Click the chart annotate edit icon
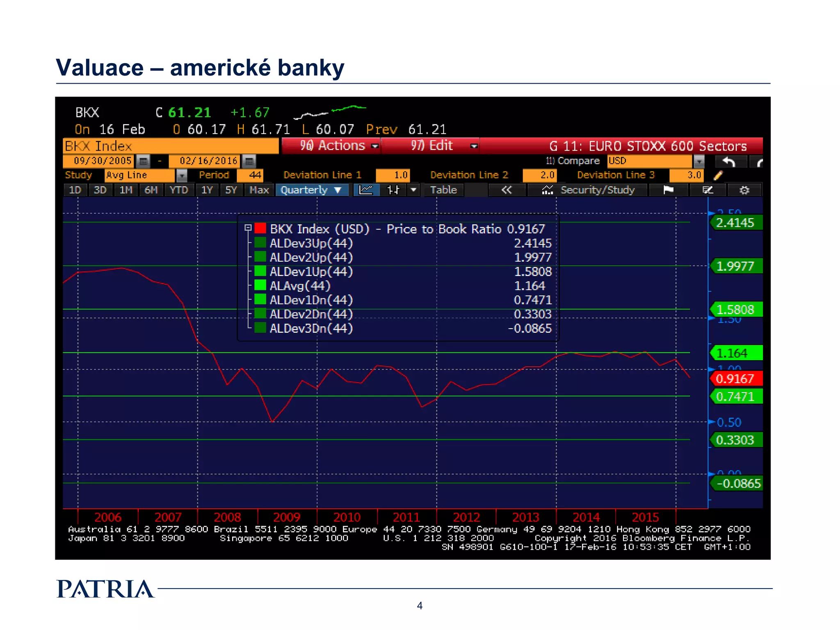This screenshot has height=630, width=840. pos(708,190)
